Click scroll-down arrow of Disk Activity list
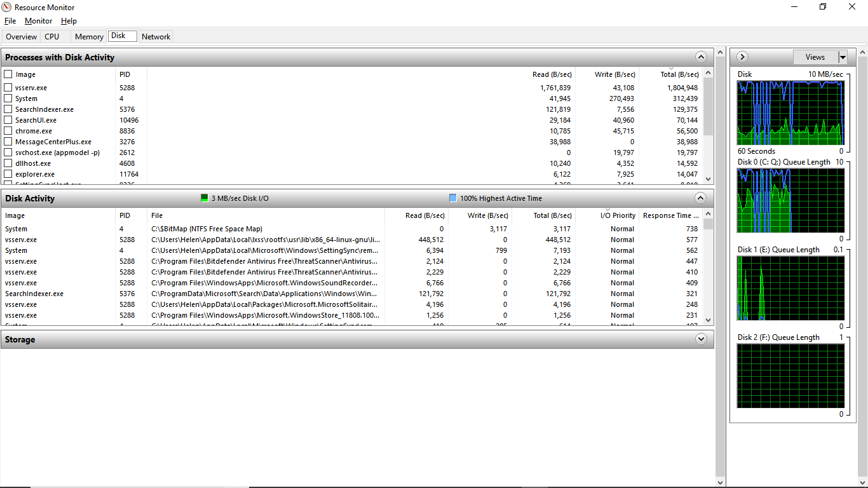Screen dimensions: 868x488 (x=709, y=320)
